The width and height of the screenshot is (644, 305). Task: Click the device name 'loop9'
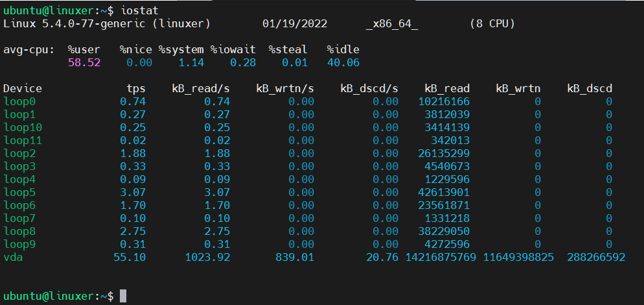click(19, 244)
